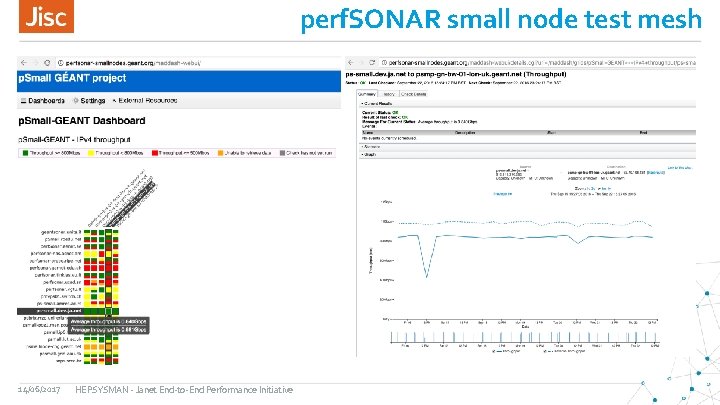The image size is (720, 405).
Task: Click the throughput page title ps-small.dev.ja.net to geant.net
Action: [456, 74]
